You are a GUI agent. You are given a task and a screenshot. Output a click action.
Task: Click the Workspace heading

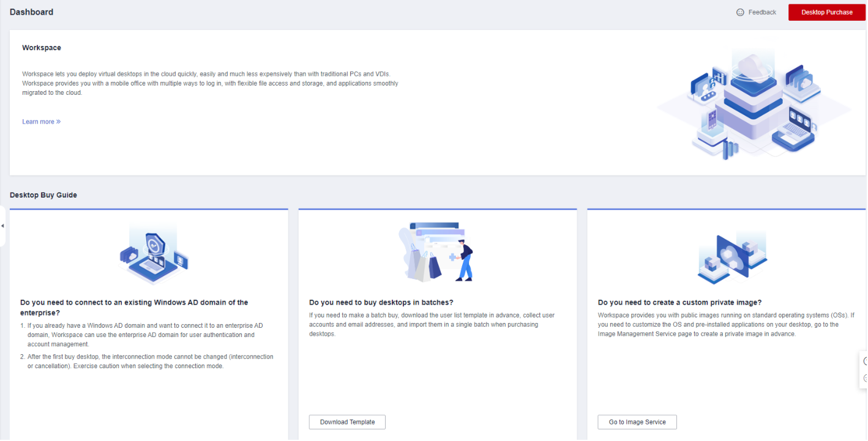tap(42, 48)
